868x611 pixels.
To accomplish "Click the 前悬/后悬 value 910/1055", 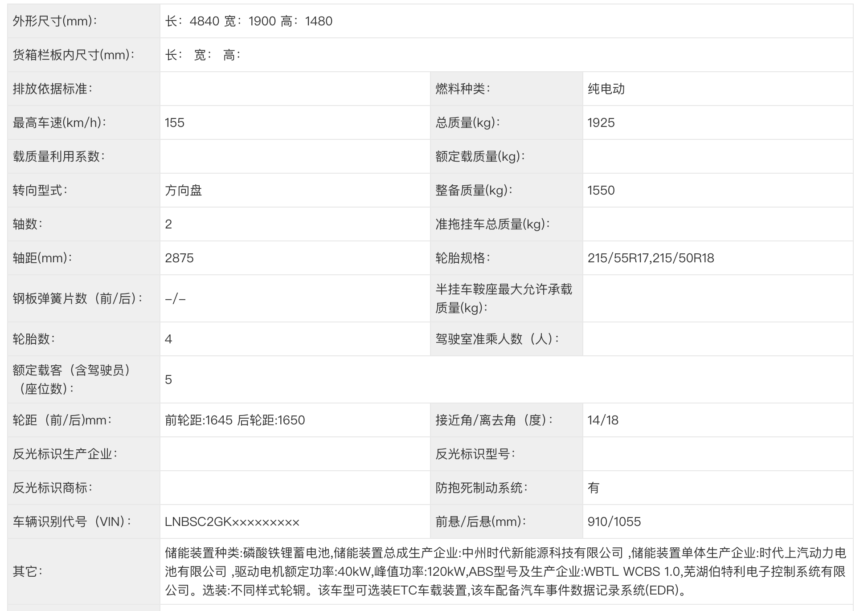I will click(614, 521).
